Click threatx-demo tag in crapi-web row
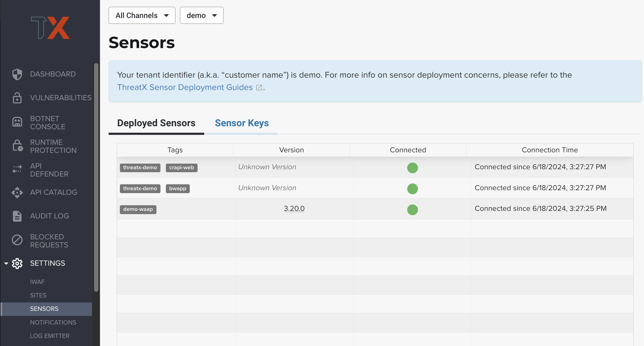This screenshot has width=644, height=346. click(x=140, y=168)
